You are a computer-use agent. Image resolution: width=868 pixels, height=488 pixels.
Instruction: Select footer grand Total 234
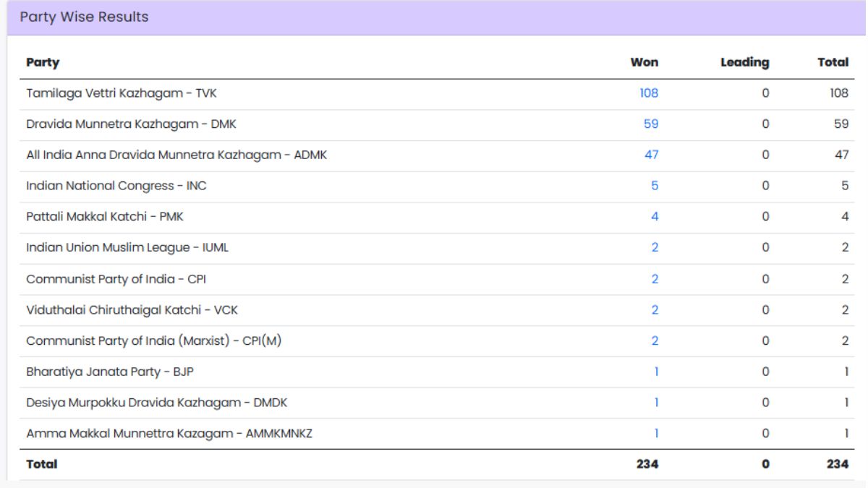point(838,464)
